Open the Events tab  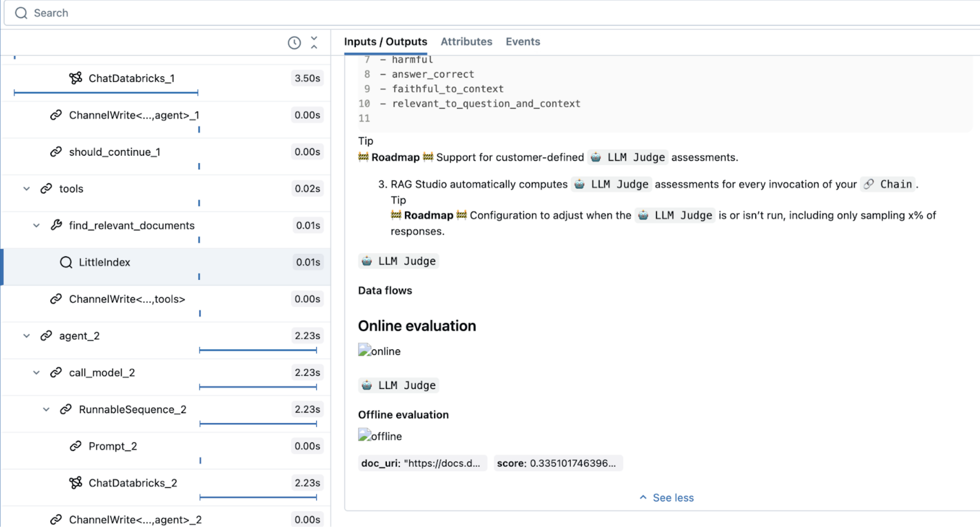[523, 42]
